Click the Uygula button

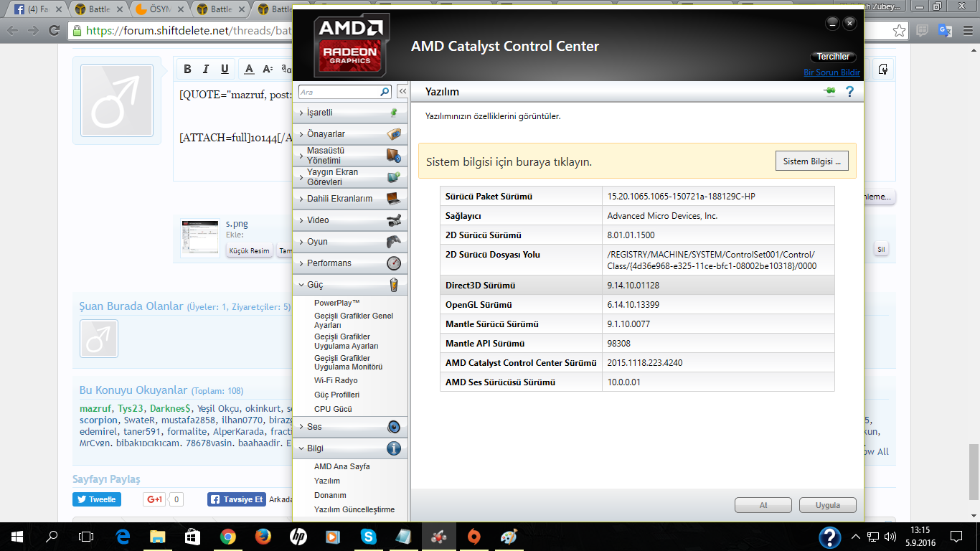coord(827,505)
